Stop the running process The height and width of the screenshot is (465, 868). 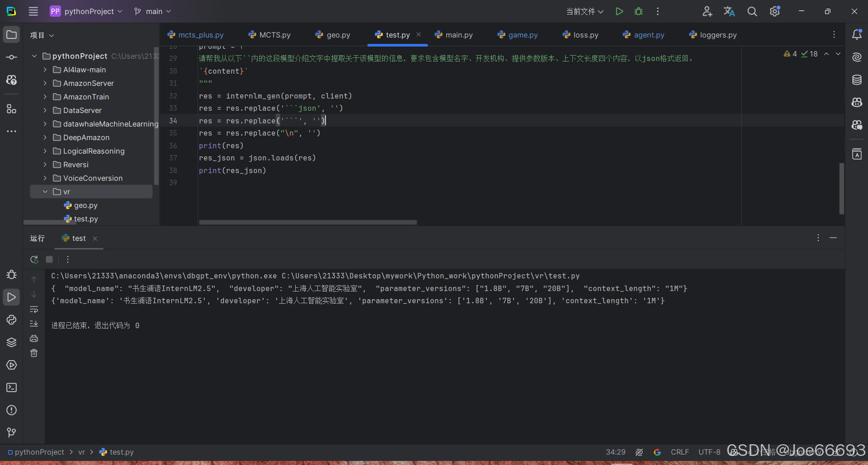click(49, 259)
